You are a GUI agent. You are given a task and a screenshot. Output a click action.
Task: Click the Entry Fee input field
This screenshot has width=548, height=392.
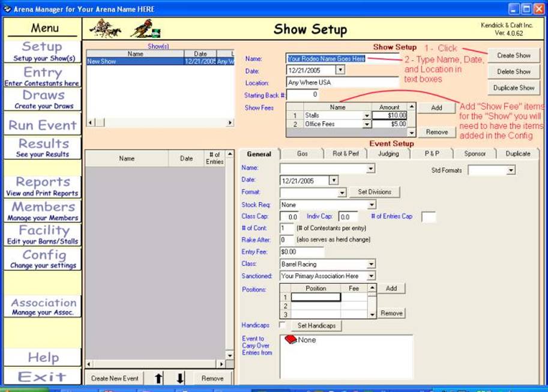click(x=309, y=252)
